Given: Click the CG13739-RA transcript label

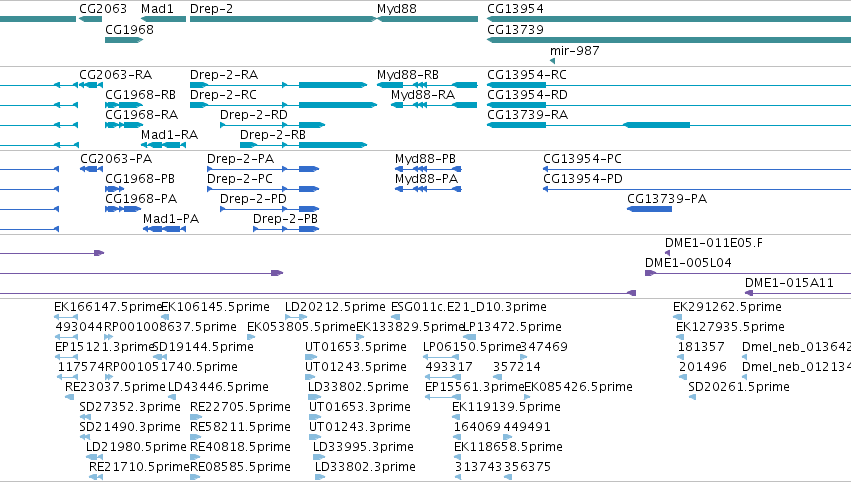Looking at the screenshot, I should (x=528, y=115).
